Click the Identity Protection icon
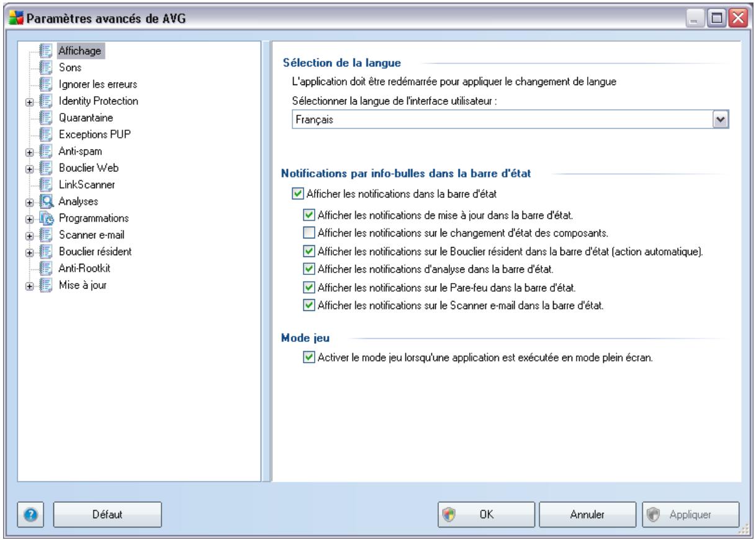 point(45,101)
